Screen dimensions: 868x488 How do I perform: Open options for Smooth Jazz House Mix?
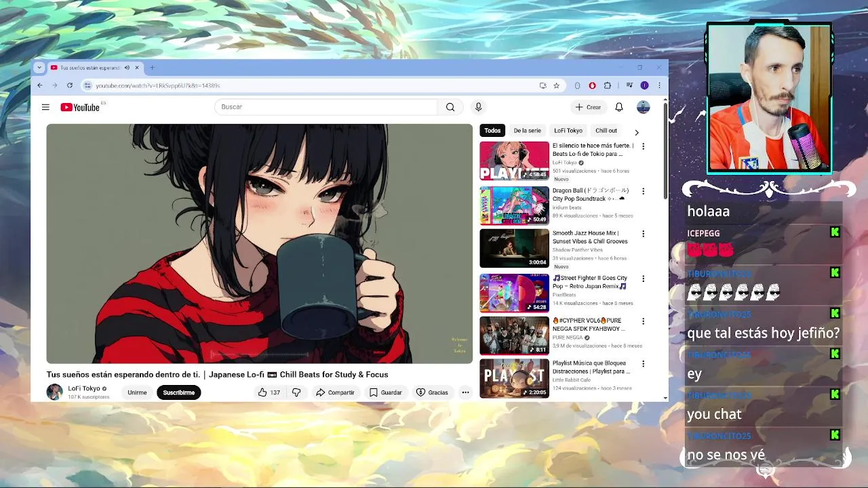(x=643, y=234)
